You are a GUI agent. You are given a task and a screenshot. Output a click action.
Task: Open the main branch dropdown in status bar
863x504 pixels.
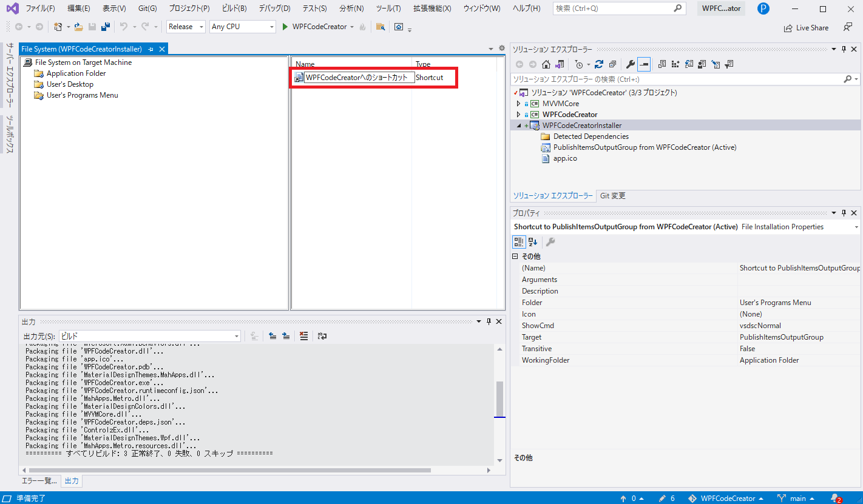click(796, 499)
